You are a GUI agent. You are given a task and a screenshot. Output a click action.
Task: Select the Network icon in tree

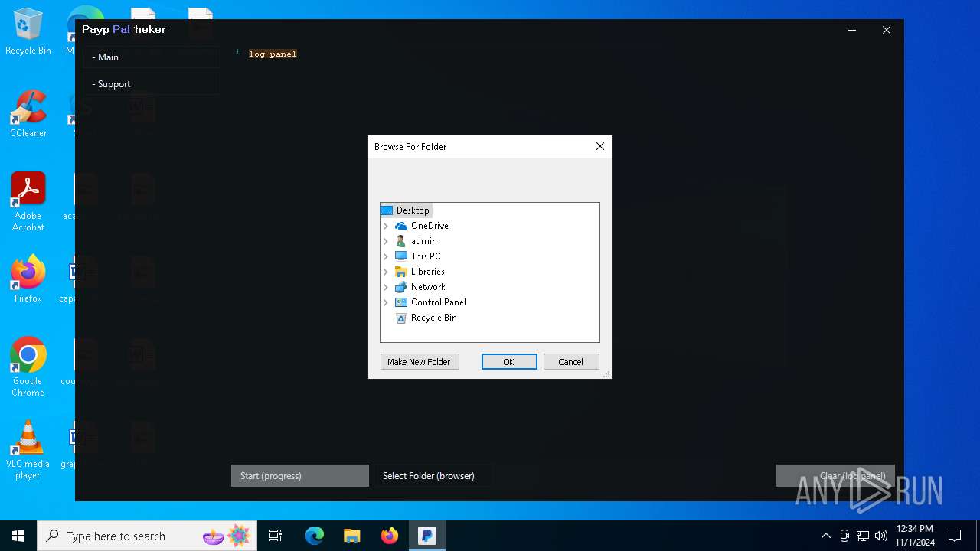tap(401, 287)
